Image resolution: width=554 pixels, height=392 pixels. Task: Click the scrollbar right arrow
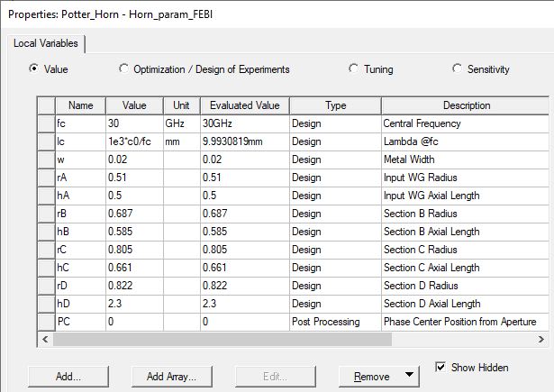(x=540, y=340)
